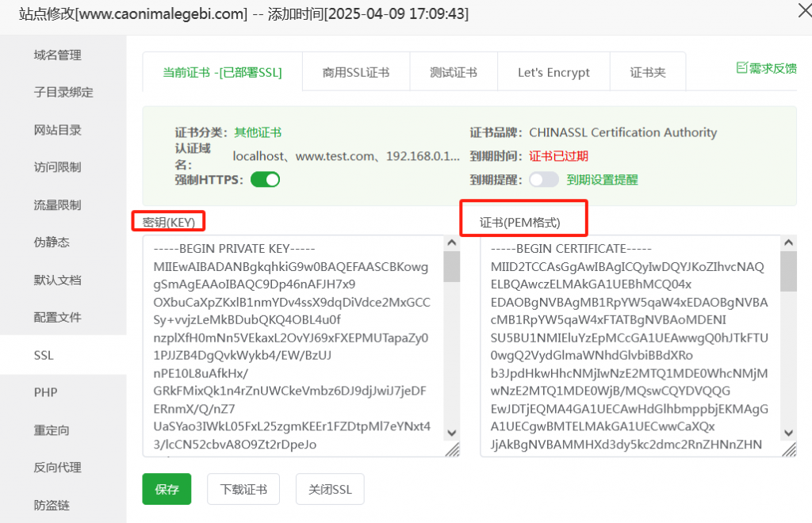This screenshot has width=812, height=523.
Task: Click the 密钥(KEY) label
Action: 169,223
